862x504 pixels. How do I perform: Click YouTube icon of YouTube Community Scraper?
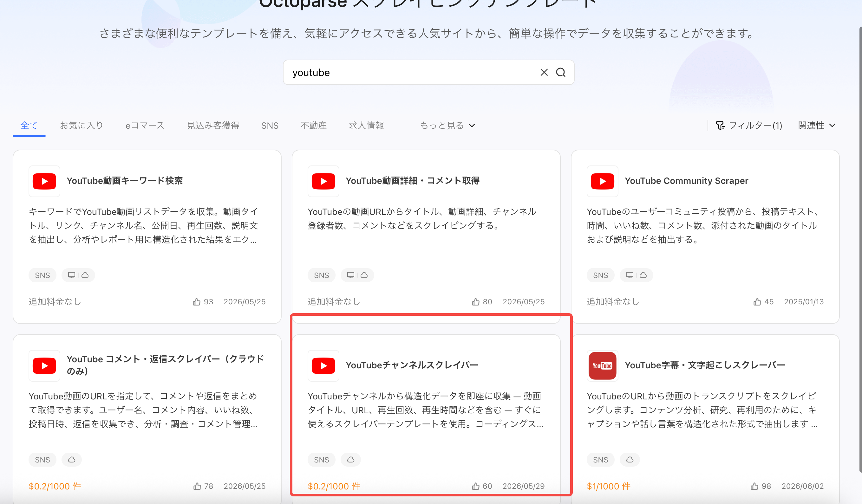pyautogui.click(x=603, y=181)
